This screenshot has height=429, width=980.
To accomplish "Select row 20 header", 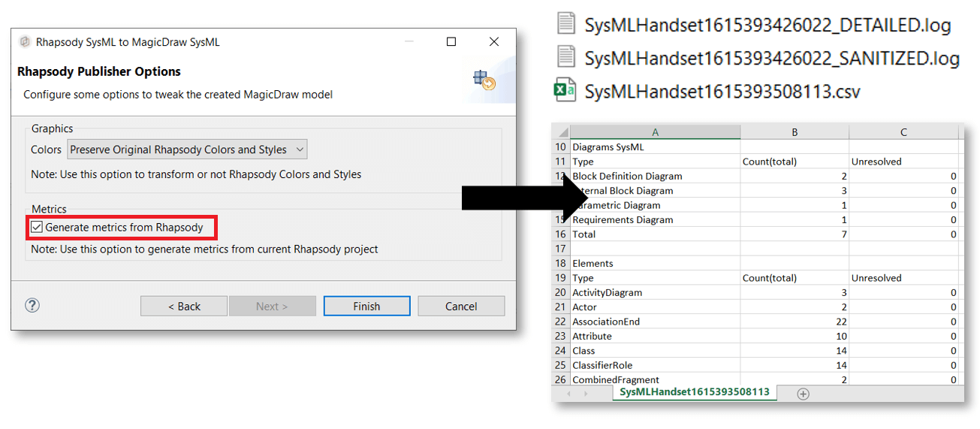I will tap(560, 292).
